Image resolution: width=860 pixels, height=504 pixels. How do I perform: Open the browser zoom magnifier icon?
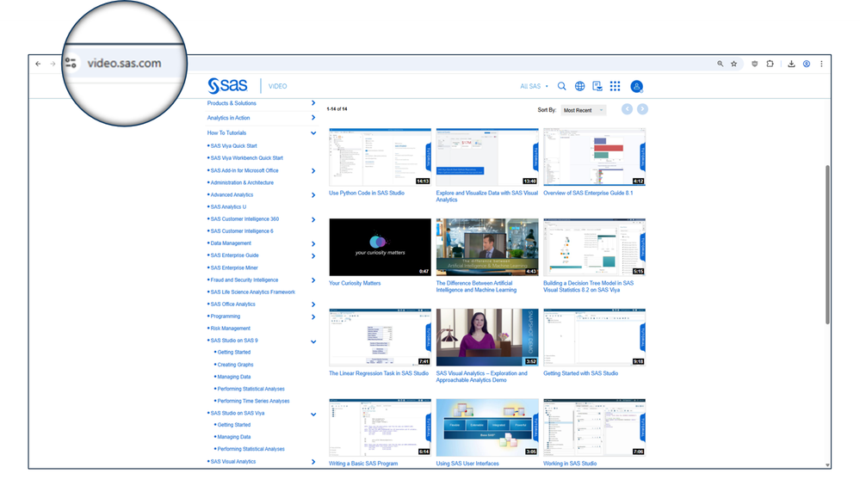click(x=721, y=64)
